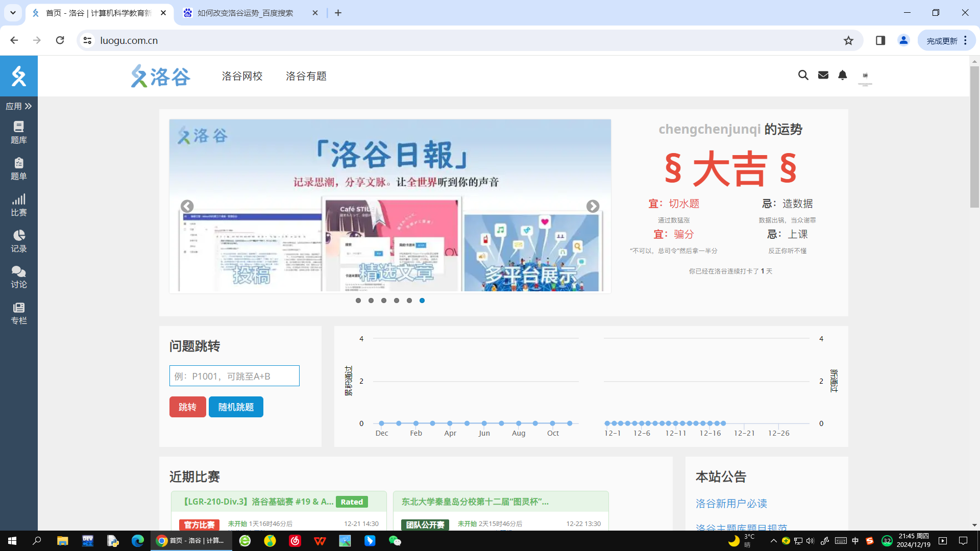Open the messages envelope icon
This screenshot has width=980, height=551.
click(x=823, y=76)
